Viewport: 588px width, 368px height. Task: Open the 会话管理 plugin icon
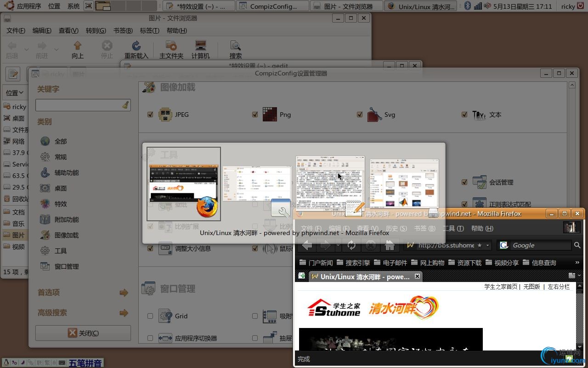[479, 182]
